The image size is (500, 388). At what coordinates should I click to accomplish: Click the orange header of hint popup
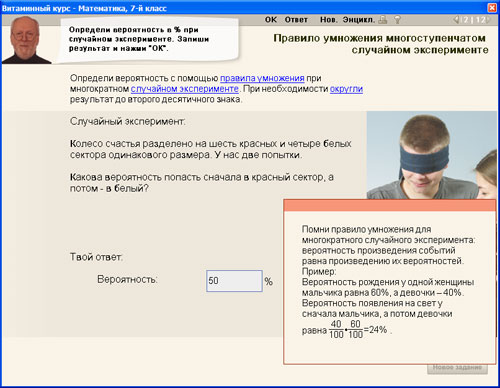coord(389,205)
